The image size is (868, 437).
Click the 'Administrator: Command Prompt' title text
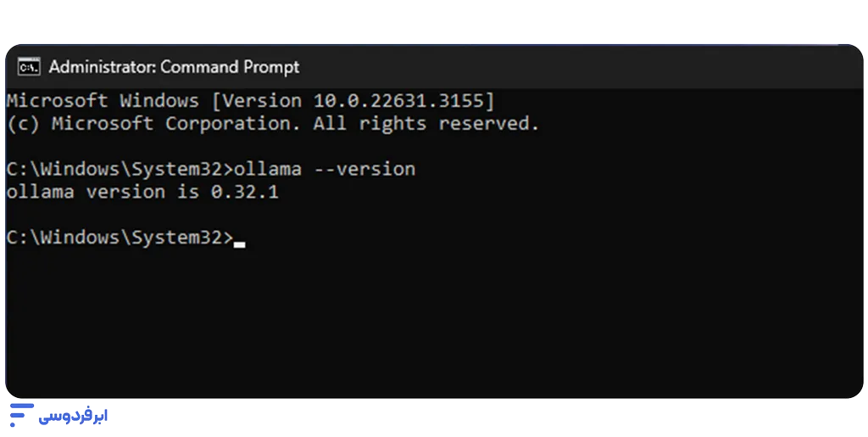175,67
